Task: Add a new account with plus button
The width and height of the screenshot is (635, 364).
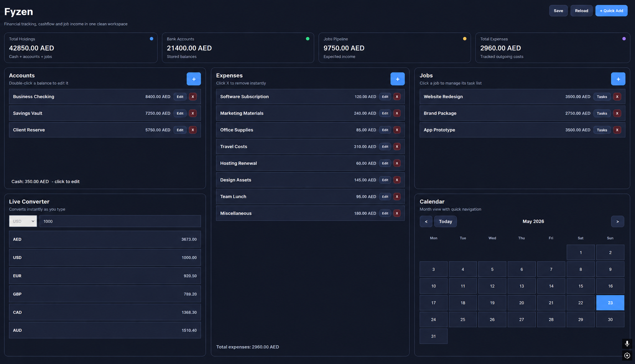Action: click(x=194, y=79)
